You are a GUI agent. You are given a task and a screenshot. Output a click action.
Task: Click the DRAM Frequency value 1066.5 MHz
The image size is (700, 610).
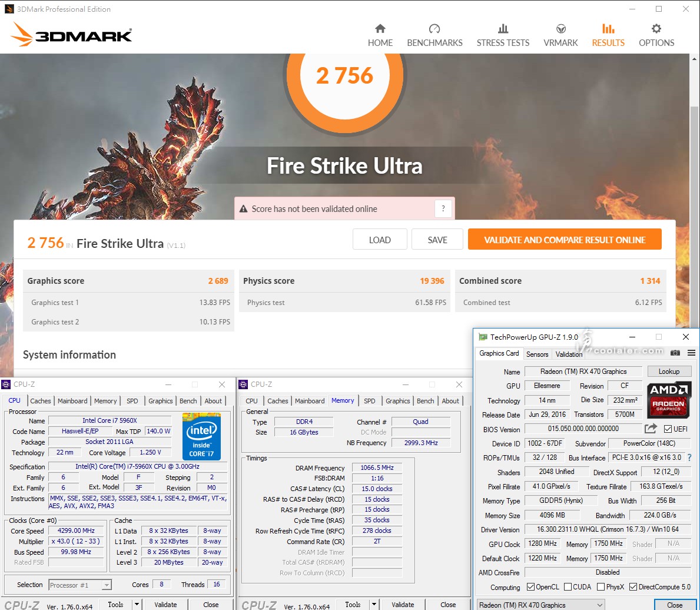click(377, 468)
